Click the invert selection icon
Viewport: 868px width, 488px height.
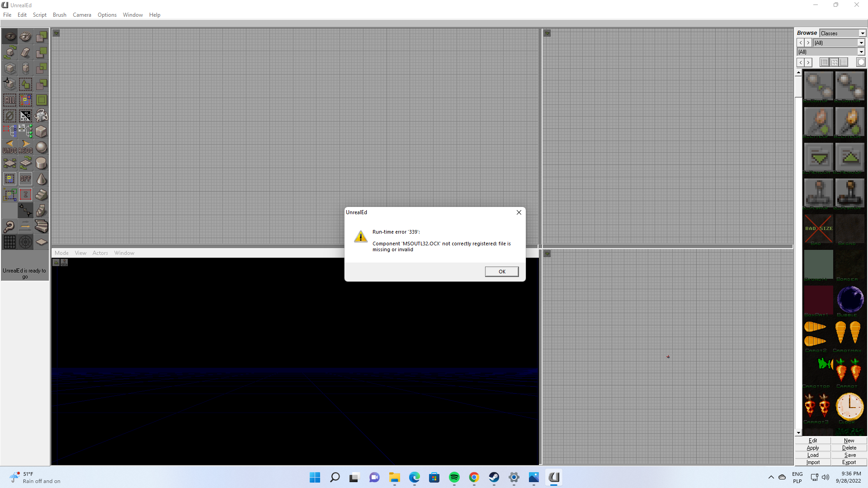point(26,116)
